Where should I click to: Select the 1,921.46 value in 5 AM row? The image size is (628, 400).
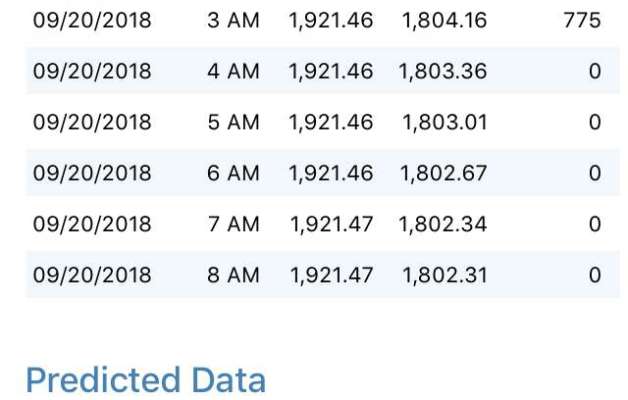tap(331, 122)
